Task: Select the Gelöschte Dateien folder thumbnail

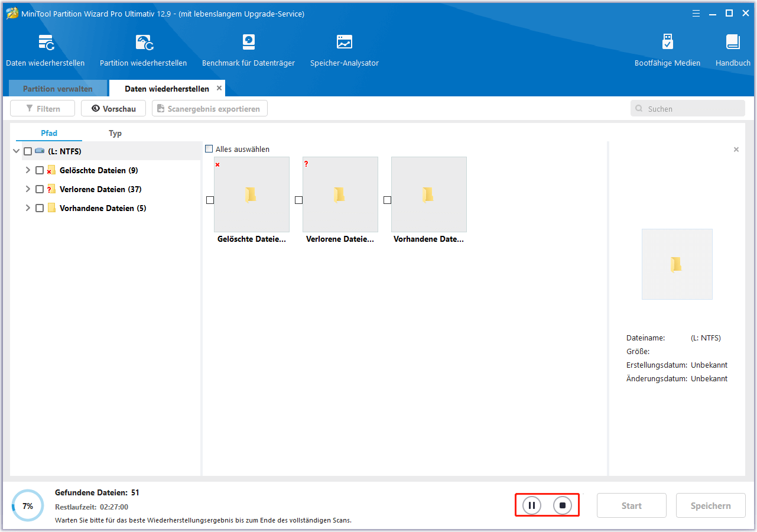Action: point(252,194)
